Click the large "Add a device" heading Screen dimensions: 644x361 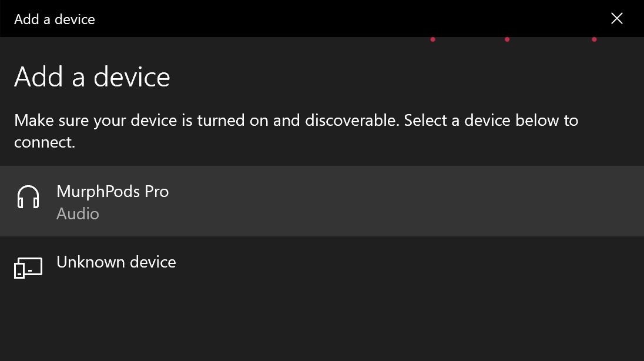(92, 77)
